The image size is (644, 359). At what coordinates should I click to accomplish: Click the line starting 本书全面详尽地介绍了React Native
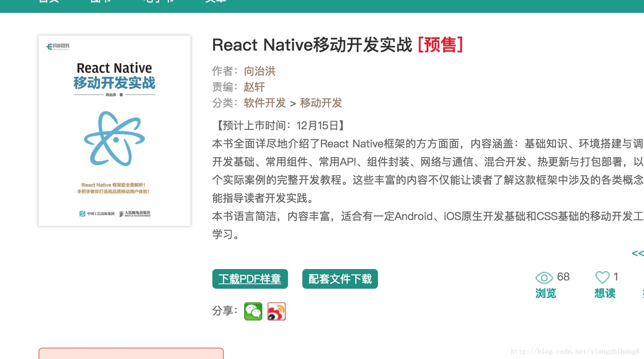(x=428, y=144)
